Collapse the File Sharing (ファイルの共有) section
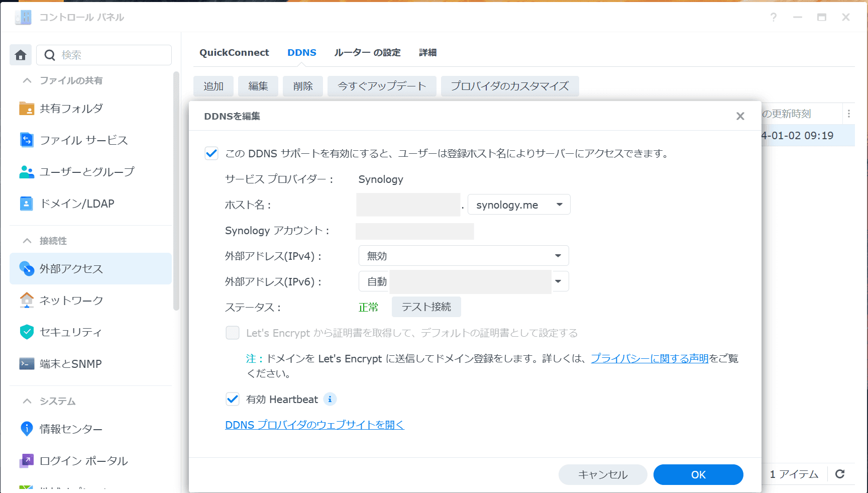 [x=27, y=80]
